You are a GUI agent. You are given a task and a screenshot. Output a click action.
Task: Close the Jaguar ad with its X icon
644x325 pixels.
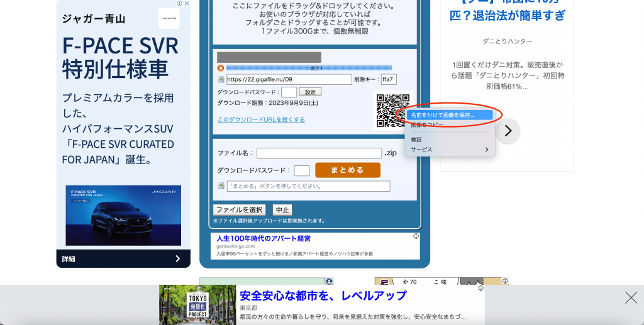point(186,3)
